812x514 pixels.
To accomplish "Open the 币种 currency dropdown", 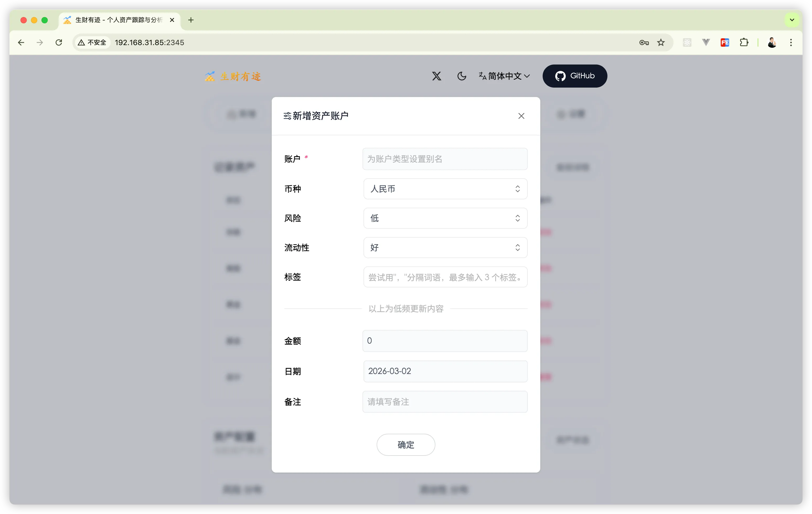I will (445, 189).
